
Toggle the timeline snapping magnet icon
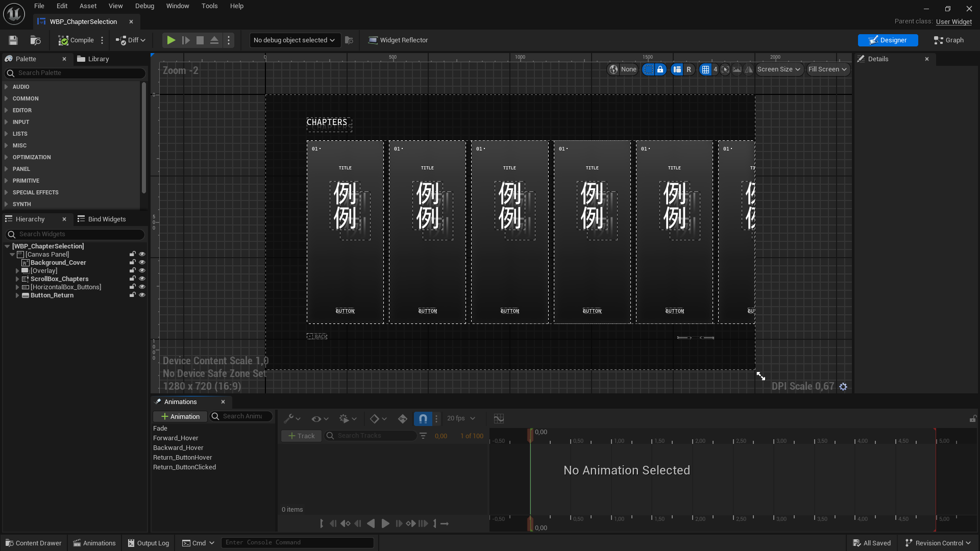tap(423, 419)
